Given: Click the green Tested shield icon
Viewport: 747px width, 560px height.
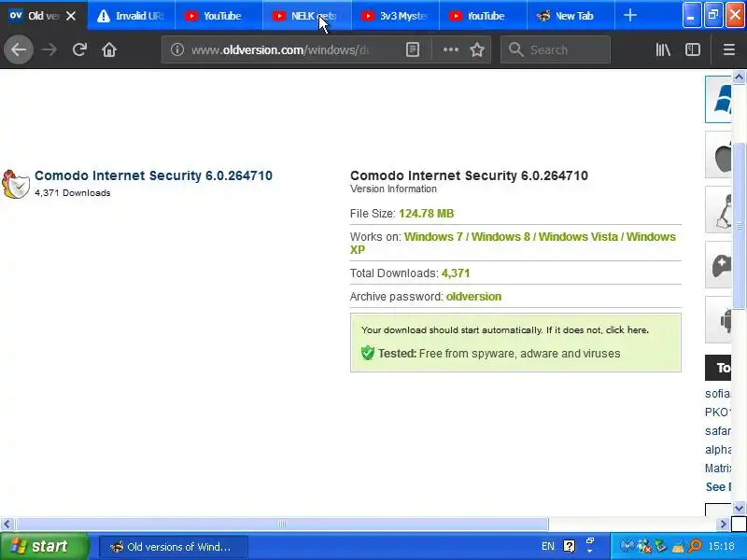Looking at the screenshot, I should point(367,353).
